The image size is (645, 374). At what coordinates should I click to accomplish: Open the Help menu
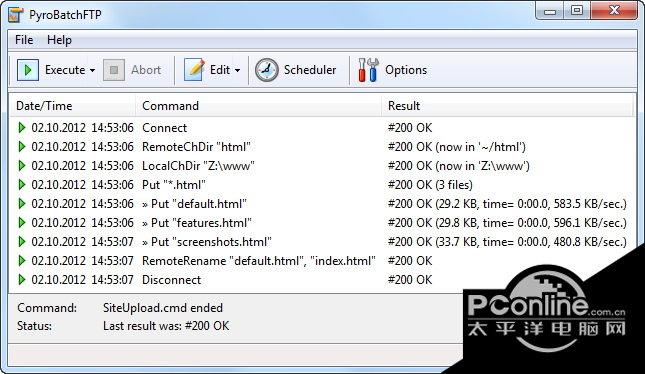tap(59, 40)
